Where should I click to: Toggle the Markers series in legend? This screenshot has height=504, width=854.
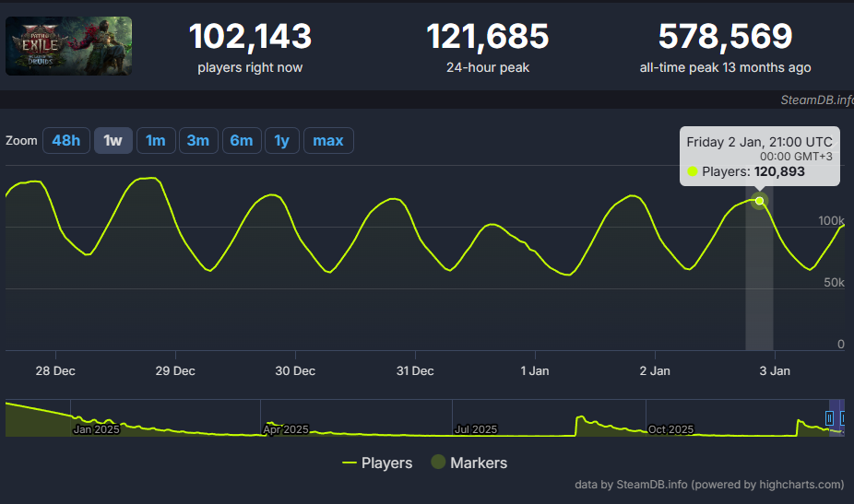(469, 463)
